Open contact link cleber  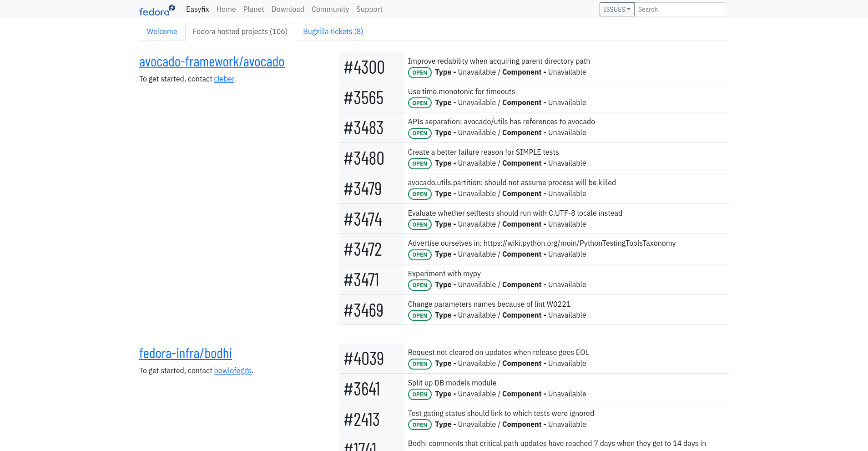pos(224,79)
